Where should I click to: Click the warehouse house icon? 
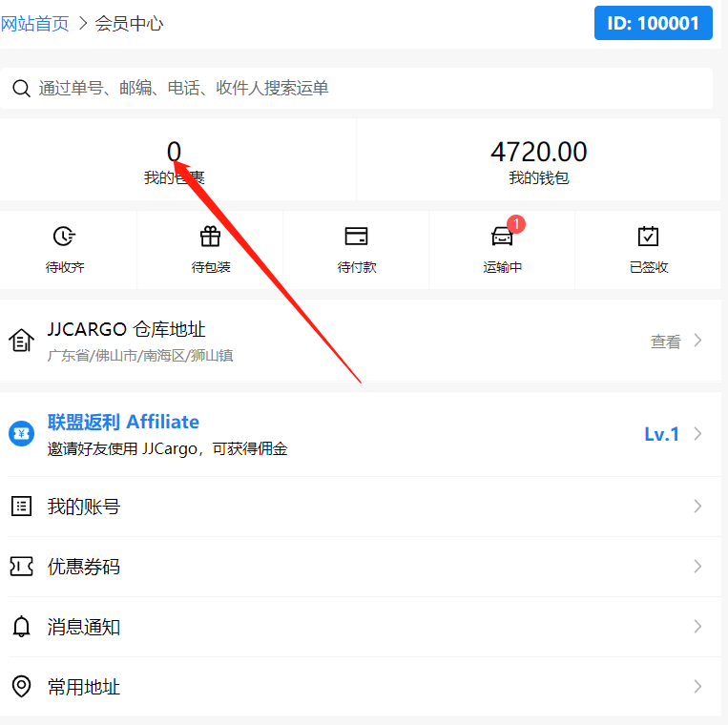coord(21,341)
